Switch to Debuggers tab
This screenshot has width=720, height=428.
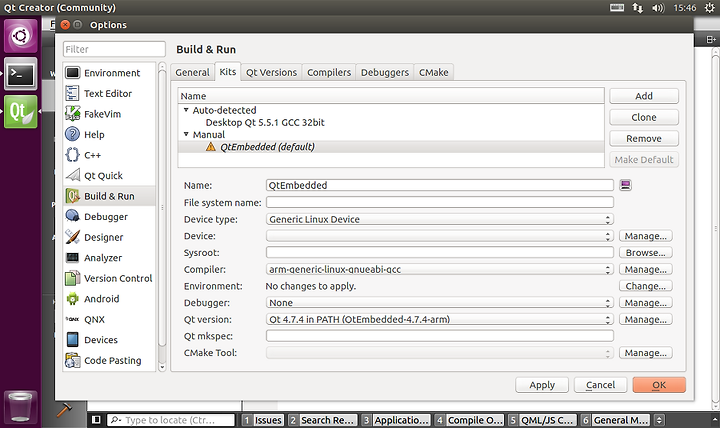click(x=385, y=72)
